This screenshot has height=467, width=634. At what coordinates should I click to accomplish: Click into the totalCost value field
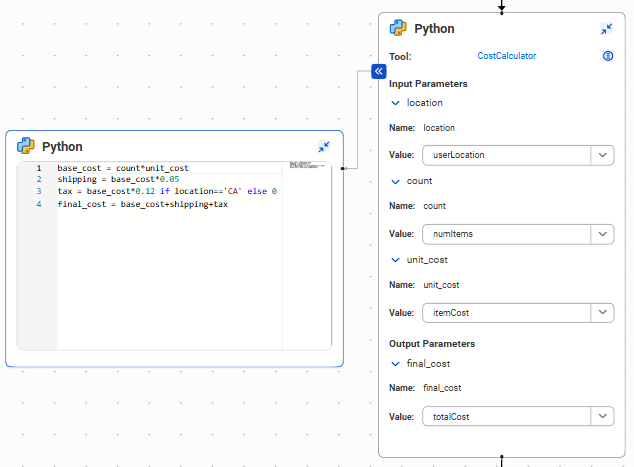pos(507,416)
